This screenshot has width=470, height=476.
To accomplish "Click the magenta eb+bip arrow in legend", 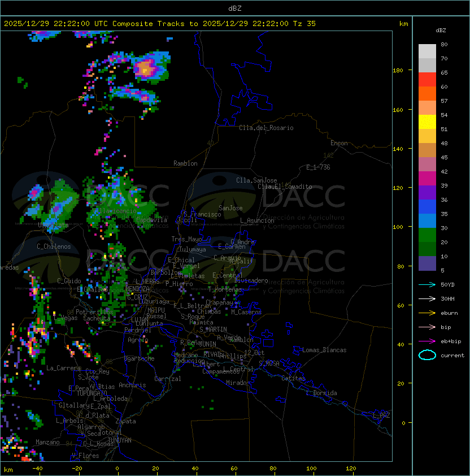I will 427,341.
